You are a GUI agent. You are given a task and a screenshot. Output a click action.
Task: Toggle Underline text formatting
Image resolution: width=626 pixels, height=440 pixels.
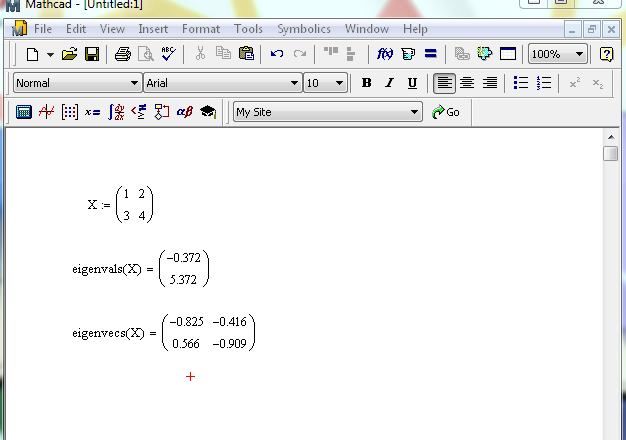412,83
